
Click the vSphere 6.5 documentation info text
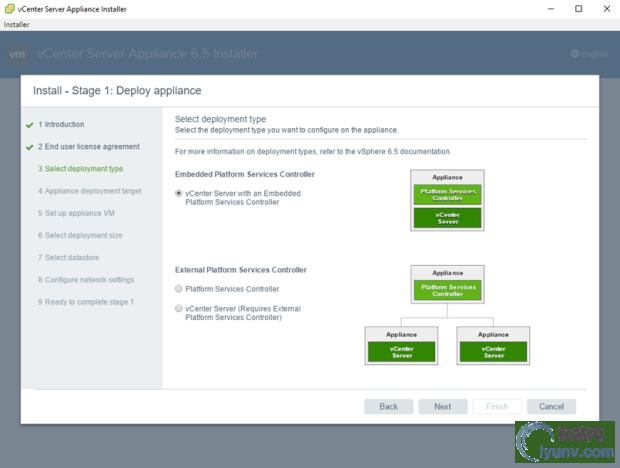[313, 151]
